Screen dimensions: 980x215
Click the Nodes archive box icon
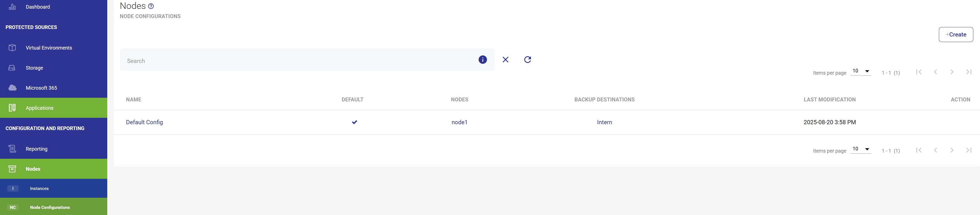12,169
